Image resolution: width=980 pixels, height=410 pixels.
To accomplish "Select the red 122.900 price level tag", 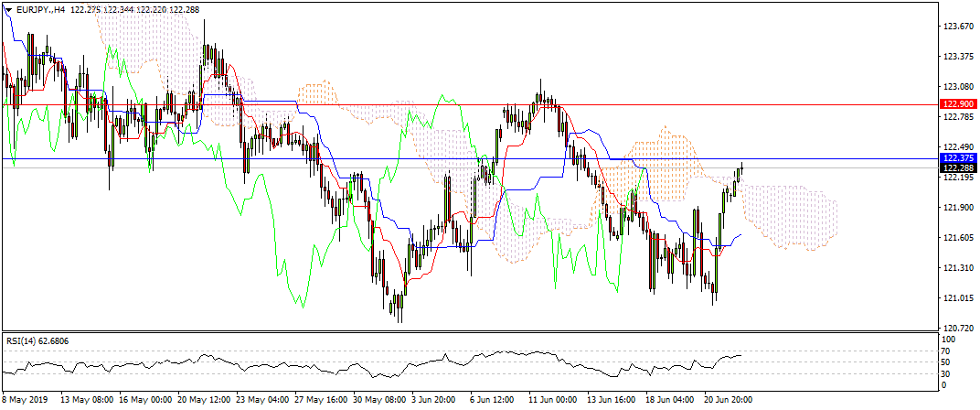I will coord(958,105).
